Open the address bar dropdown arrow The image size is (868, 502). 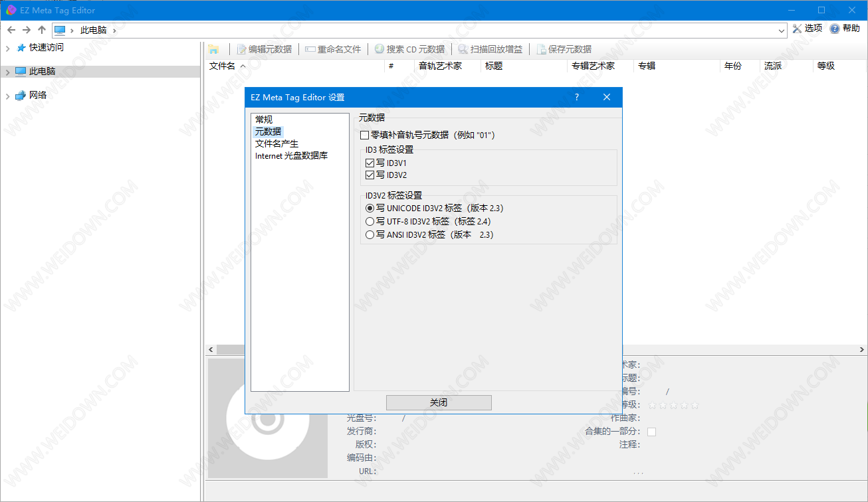(782, 31)
